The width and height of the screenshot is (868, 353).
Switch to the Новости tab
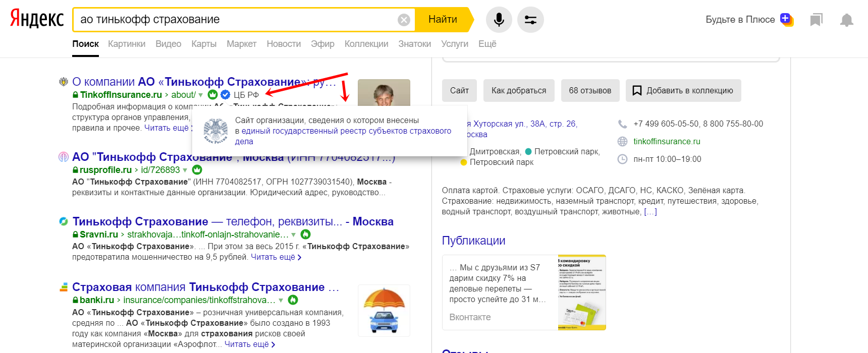click(x=284, y=44)
